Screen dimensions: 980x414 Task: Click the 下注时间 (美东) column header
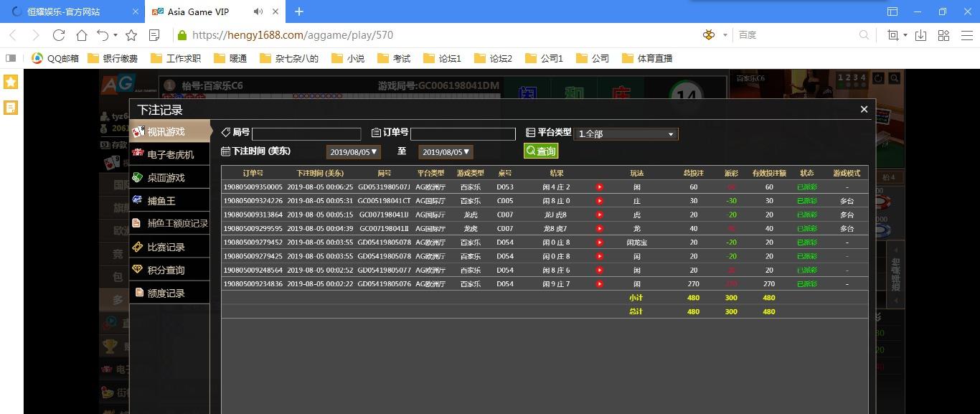[320, 173]
